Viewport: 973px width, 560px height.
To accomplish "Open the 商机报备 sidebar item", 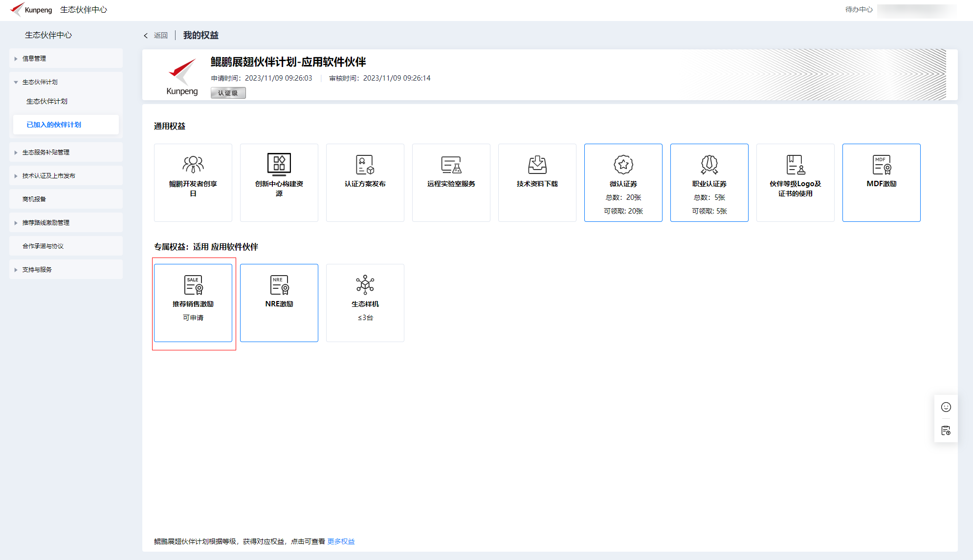I will point(66,199).
